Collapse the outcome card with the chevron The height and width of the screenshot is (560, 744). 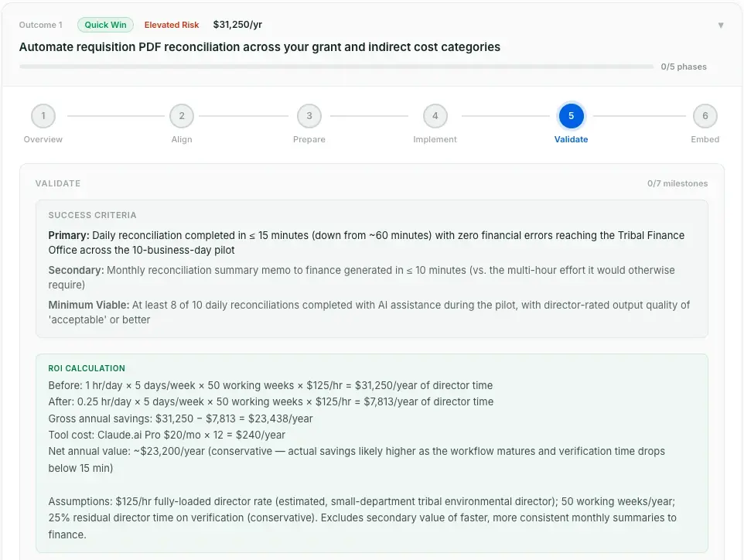[721, 25]
